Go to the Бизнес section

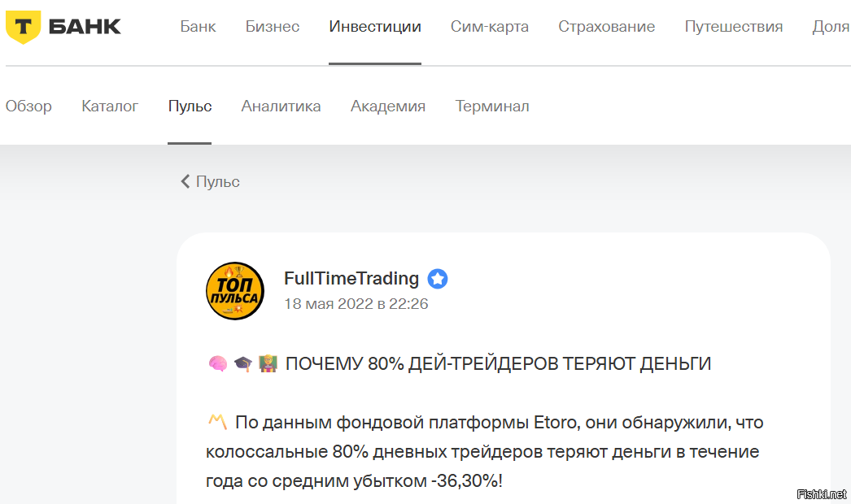point(273,27)
